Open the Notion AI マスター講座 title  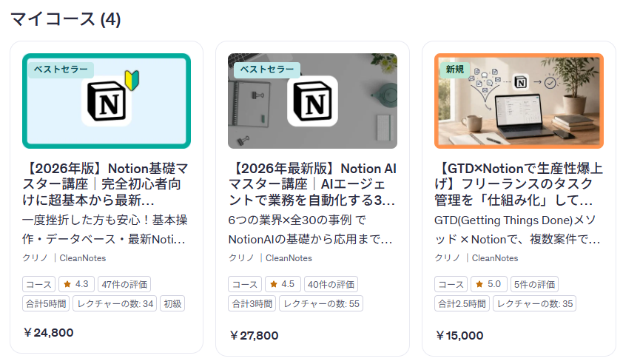click(312, 184)
